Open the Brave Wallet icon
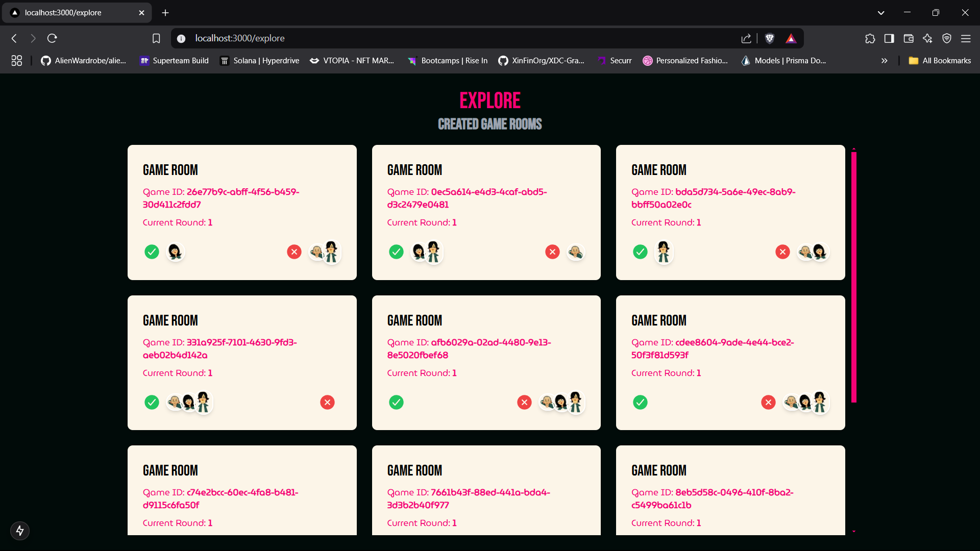 click(x=908, y=38)
